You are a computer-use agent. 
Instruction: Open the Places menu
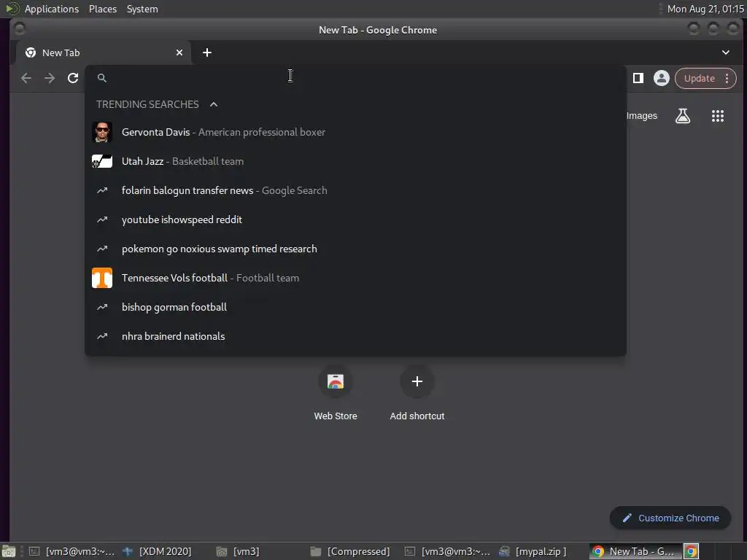(103, 9)
